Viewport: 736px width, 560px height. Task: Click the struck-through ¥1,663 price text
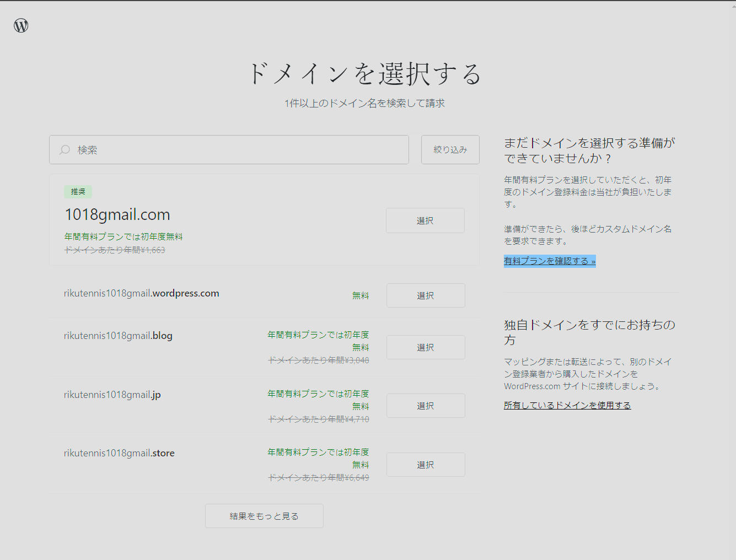tap(115, 250)
